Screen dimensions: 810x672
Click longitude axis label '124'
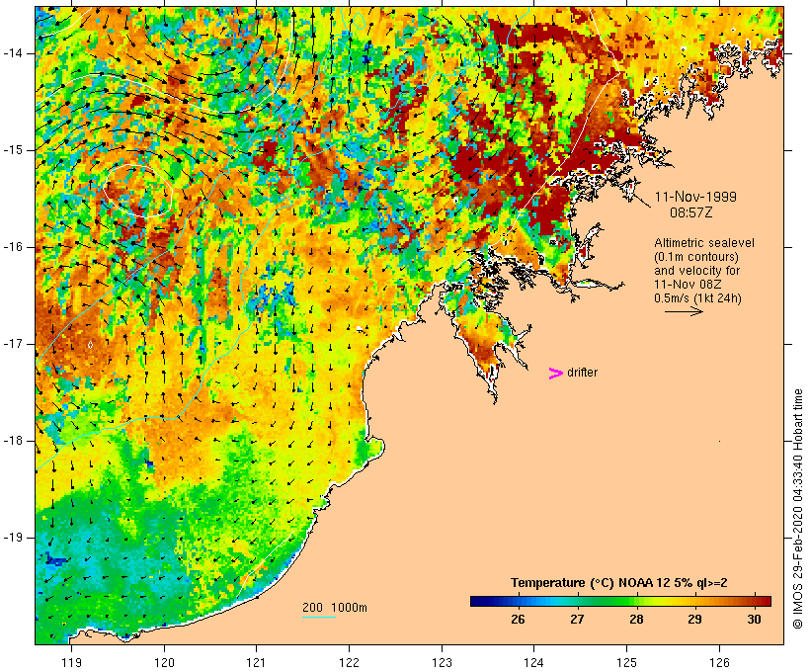coord(533,662)
